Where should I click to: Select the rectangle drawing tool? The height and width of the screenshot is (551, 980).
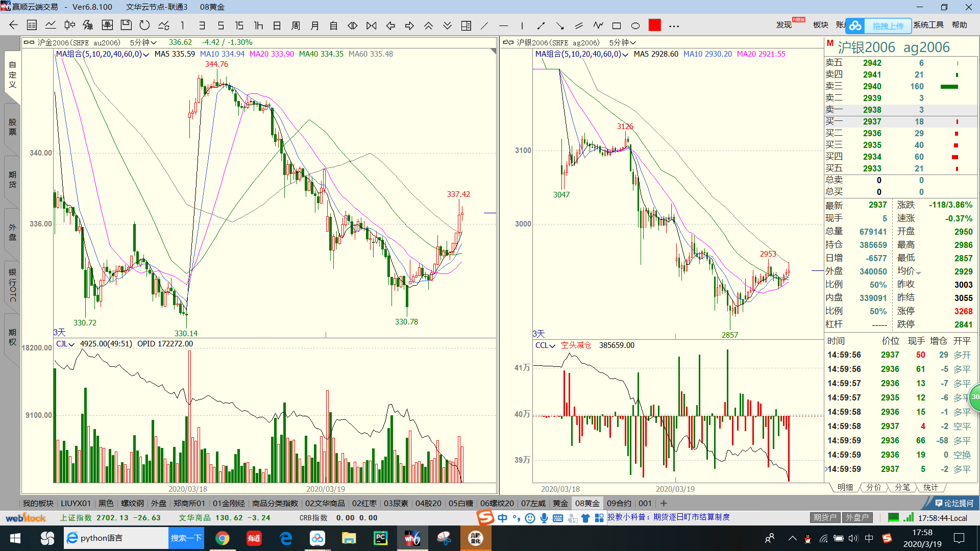tap(617, 26)
